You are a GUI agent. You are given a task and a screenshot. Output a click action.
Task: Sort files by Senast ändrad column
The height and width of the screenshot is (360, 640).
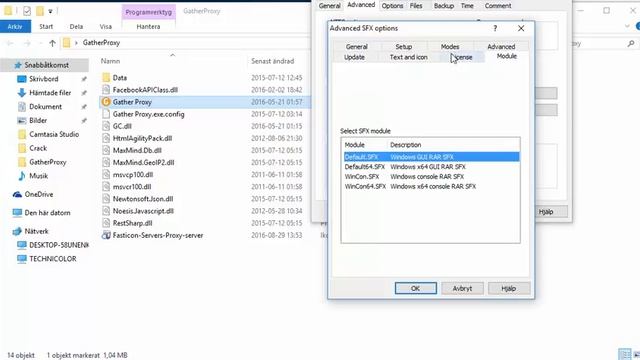pos(272,61)
